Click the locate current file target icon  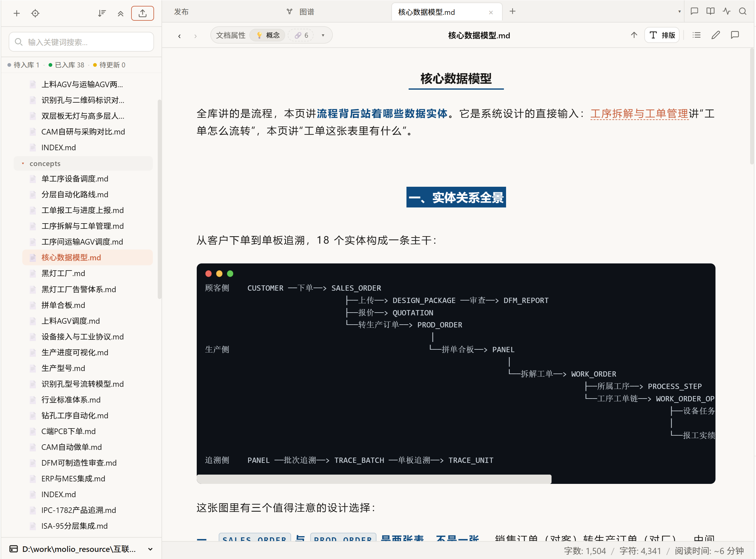click(x=35, y=13)
